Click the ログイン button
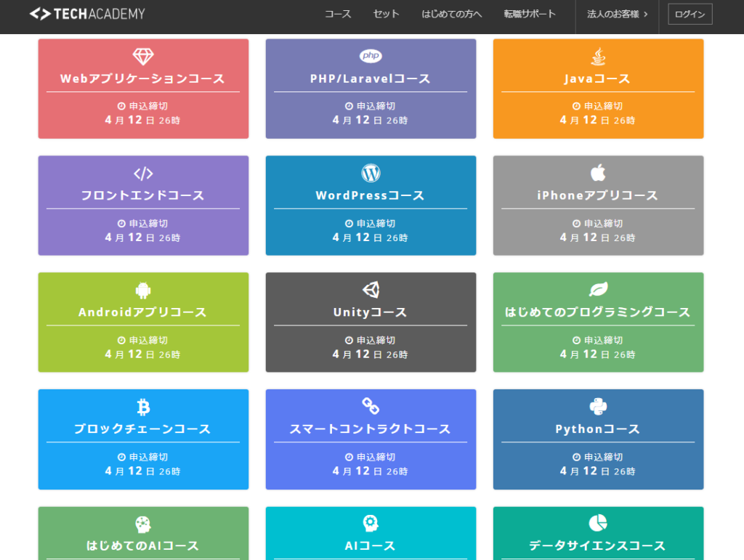 [690, 15]
